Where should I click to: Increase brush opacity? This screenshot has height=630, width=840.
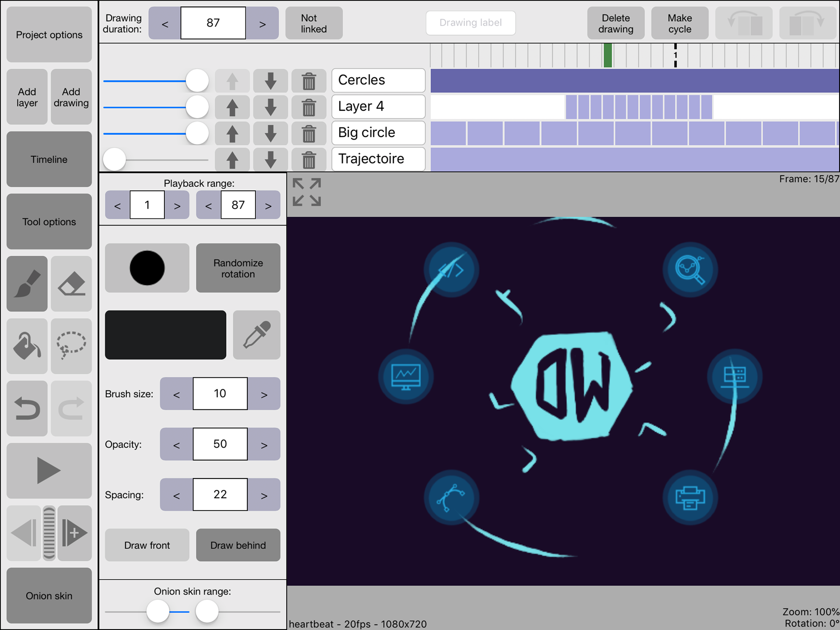click(x=264, y=444)
